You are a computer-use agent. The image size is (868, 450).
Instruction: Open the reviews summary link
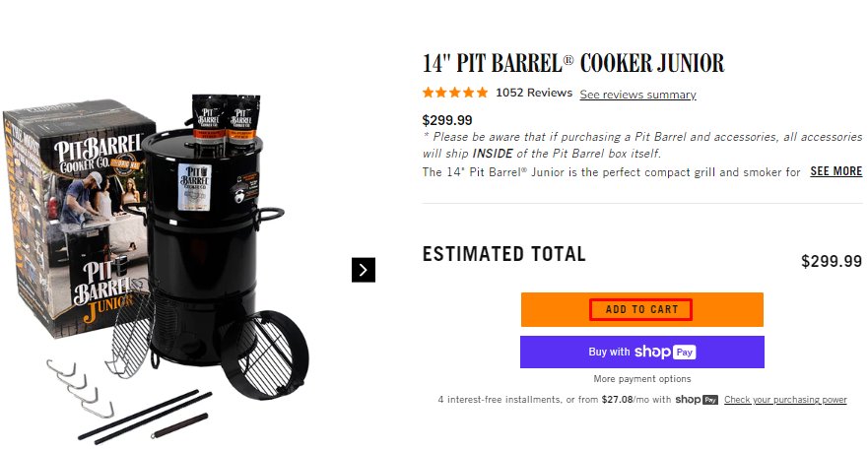637,95
